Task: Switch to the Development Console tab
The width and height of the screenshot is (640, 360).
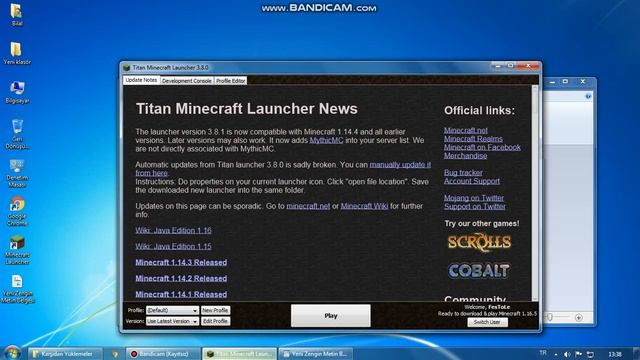Action: point(187,81)
